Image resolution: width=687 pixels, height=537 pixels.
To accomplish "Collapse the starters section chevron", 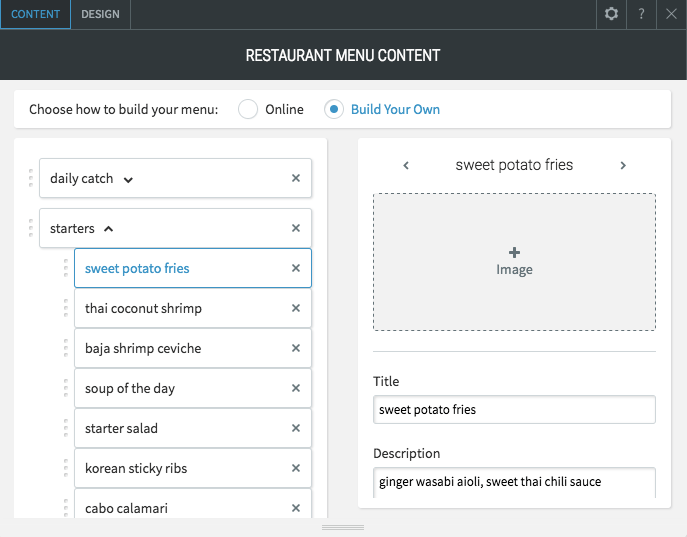I will 109,229.
